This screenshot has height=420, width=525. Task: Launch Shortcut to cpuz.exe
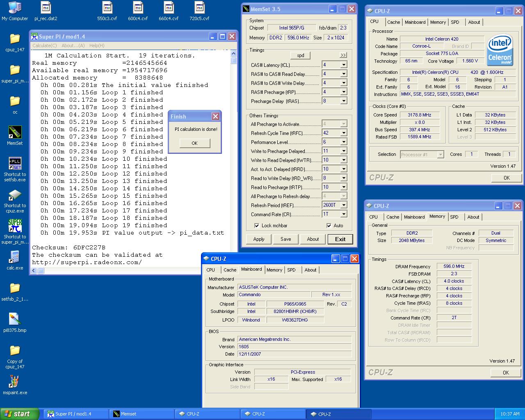click(15, 201)
